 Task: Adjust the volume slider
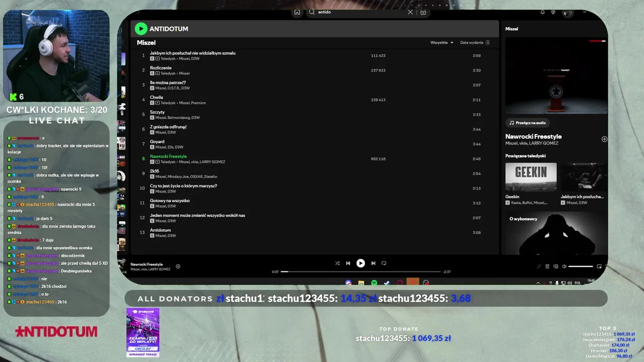point(581,266)
